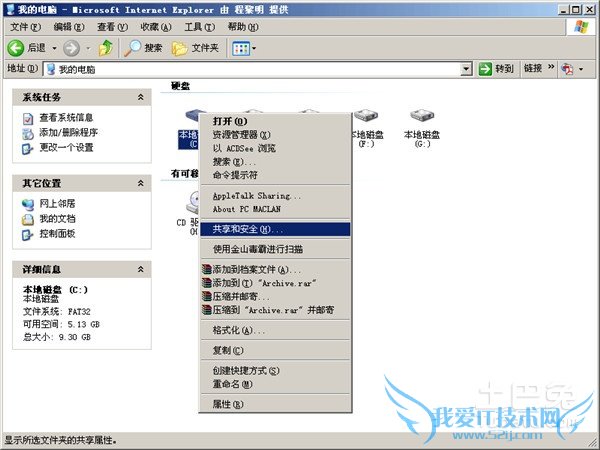Click the Change a setting icon

(28, 148)
